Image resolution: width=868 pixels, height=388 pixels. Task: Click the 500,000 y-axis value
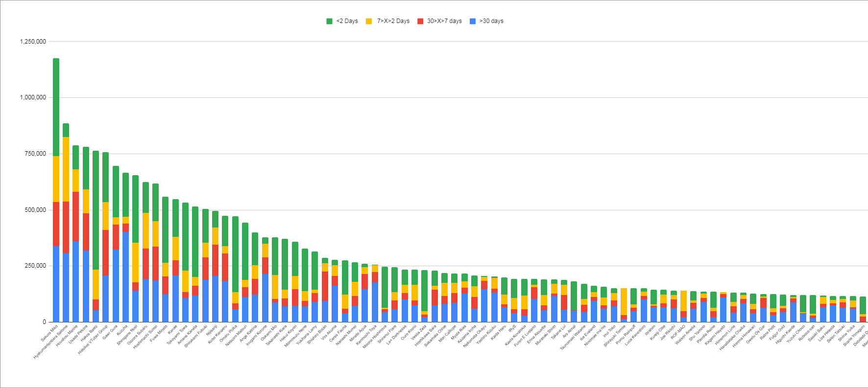[35, 210]
